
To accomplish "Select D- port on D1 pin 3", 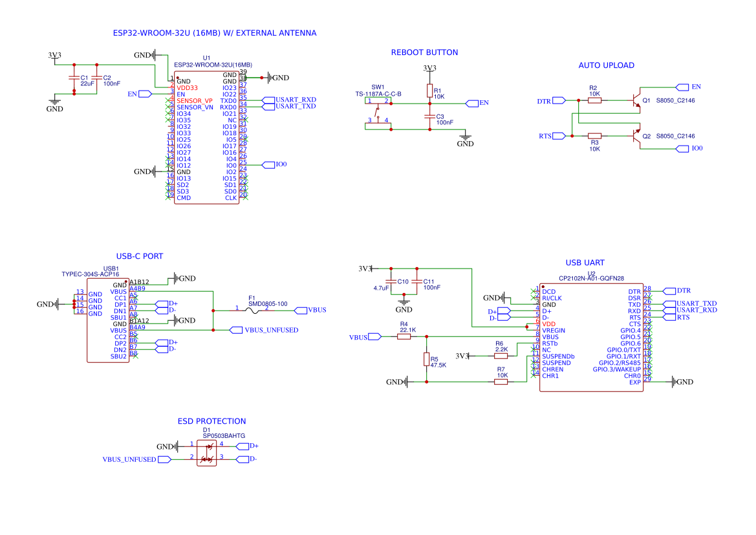I will pos(246,459).
